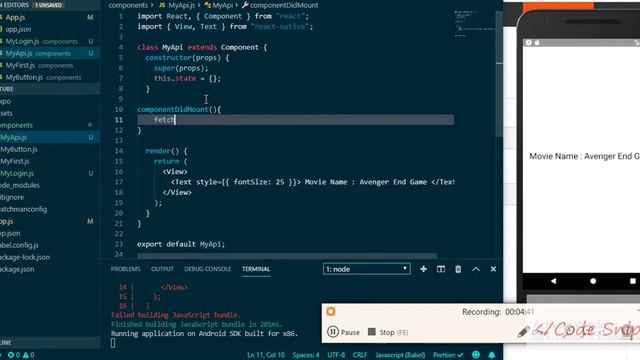Select MyApi.js under components folder
The width and height of the screenshot is (640, 360).
coord(49,137)
